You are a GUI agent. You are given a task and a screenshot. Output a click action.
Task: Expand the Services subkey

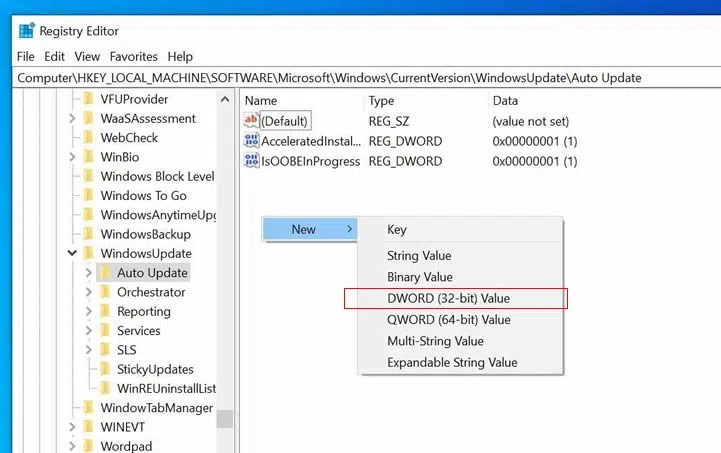coord(89,331)
